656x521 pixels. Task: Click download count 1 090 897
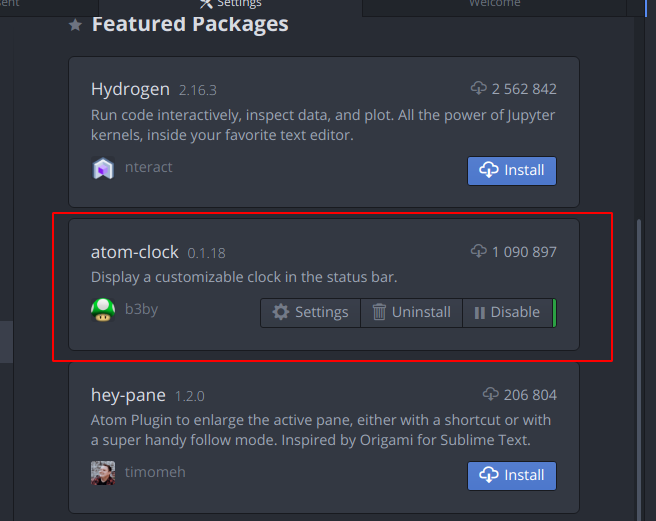click(524, 252)
